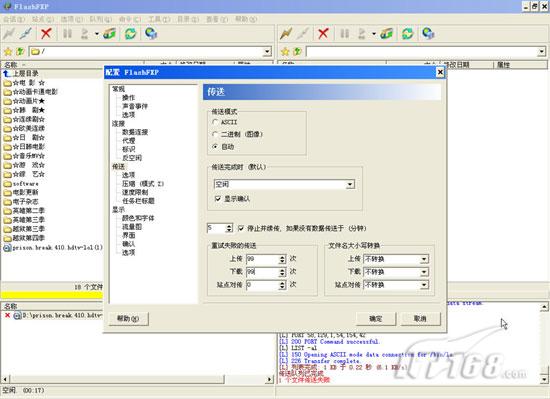Open the left pane path dropdown
This screenshot has height=399, width=550.
point(267,52)
